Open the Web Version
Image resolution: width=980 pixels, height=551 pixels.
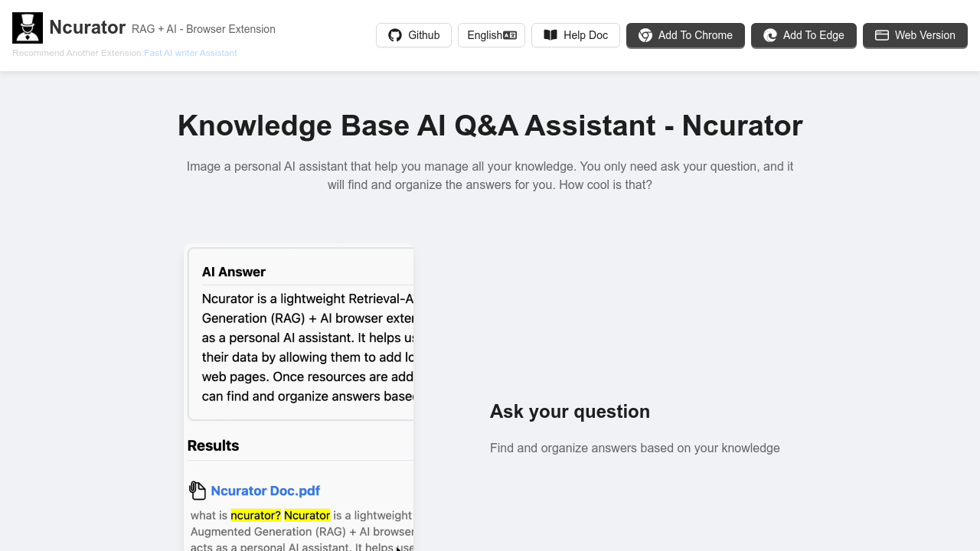click(x=915, y=35)
